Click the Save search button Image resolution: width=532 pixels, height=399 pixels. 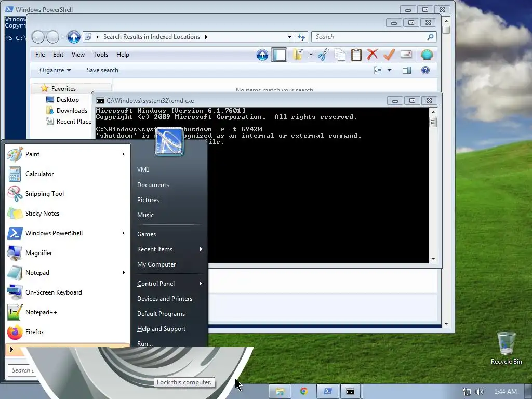102,70
